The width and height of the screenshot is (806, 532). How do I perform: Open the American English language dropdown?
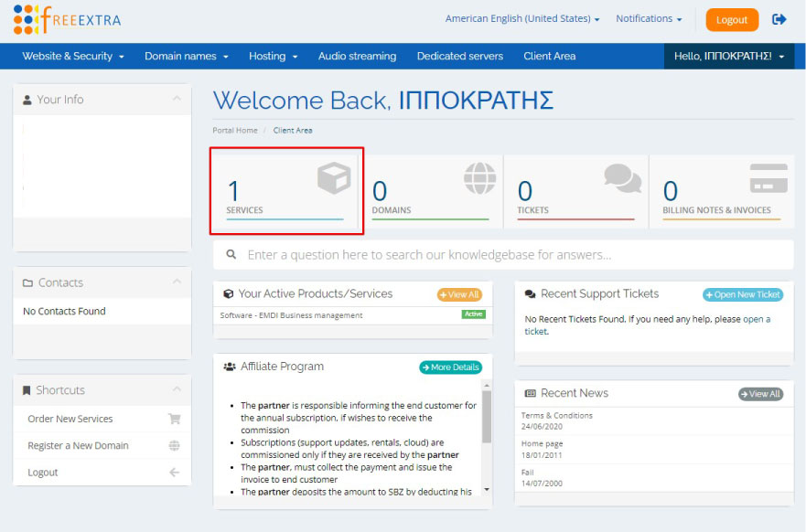[x=522, y=19]
